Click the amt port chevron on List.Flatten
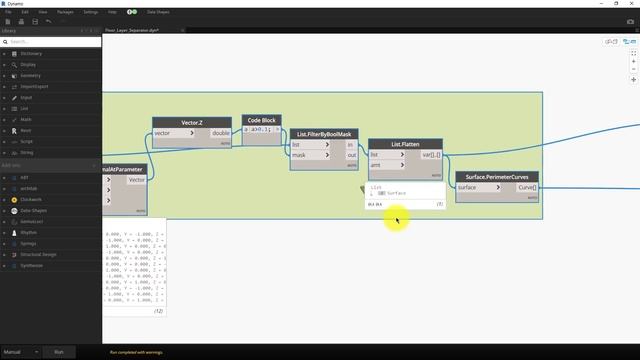The image size is (640, 360). pyautogui.click(x=402, y=165)
